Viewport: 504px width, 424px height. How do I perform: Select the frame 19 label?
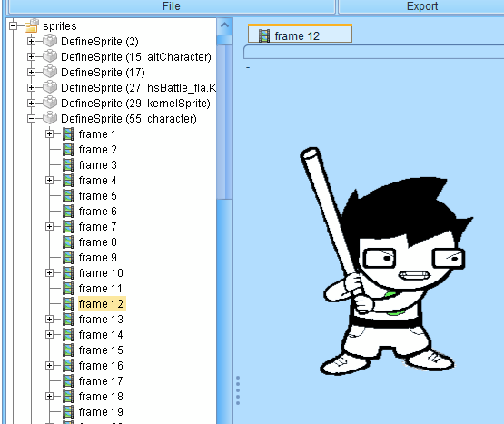(x=101, y=412)
